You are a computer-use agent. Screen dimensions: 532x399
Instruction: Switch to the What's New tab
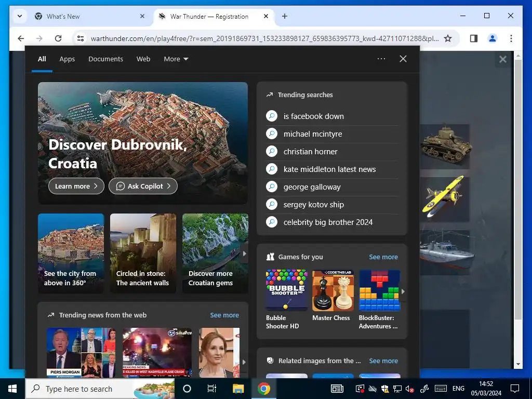point(89,16)
